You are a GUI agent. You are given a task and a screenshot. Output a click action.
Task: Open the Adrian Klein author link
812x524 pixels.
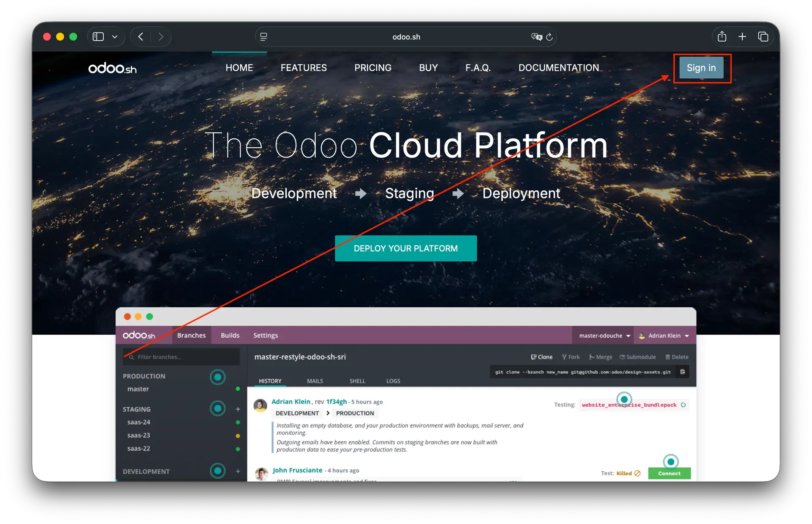pyautogui.click(x=291, y=402)
